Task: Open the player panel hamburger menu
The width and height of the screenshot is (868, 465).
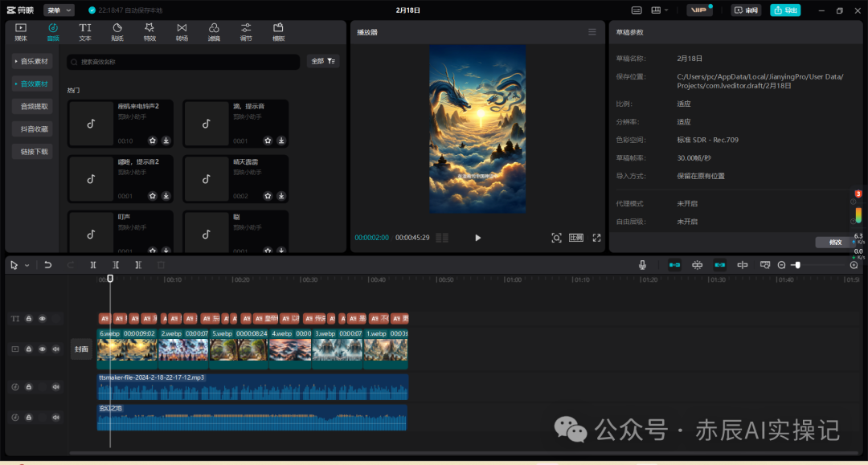Action: pos(592,32)
